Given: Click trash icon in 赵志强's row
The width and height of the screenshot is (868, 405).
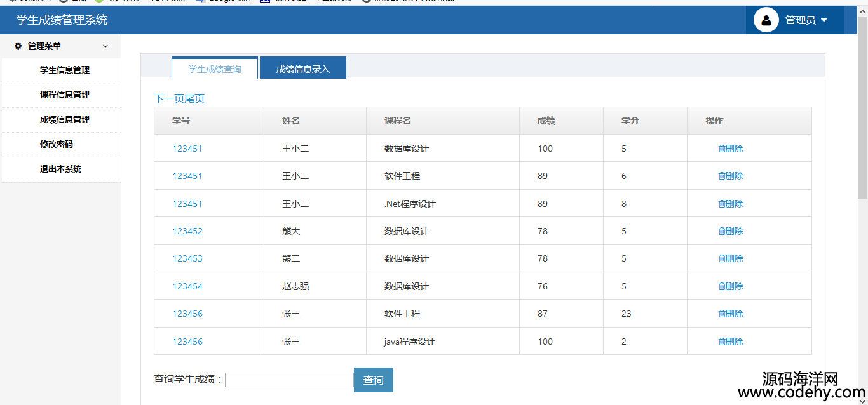Looking at the screenshot, I should click(721, 286).
